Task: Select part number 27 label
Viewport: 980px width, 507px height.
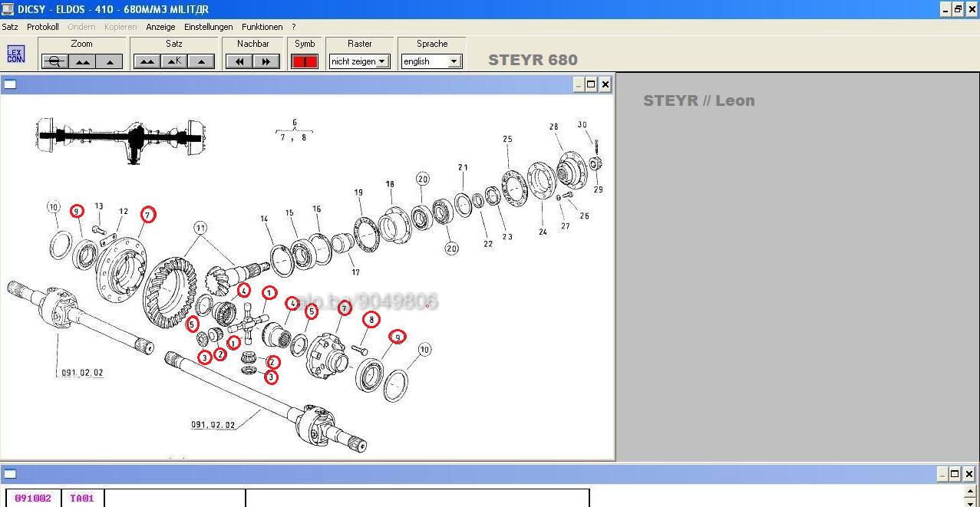Action: point(565,226)
